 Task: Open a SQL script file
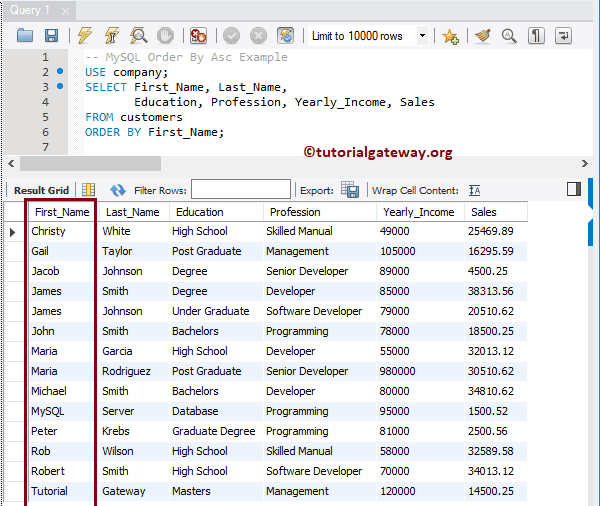(x=25, y=36)
